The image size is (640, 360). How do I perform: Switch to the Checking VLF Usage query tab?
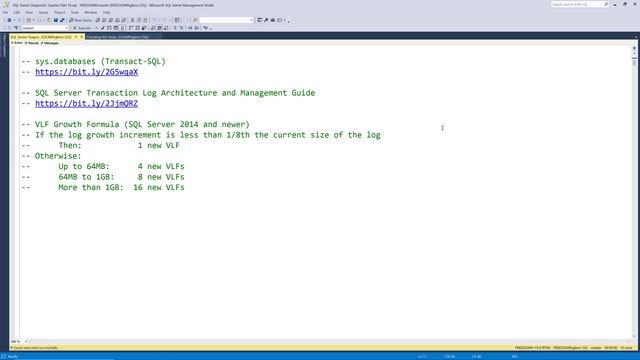point(118,37)
